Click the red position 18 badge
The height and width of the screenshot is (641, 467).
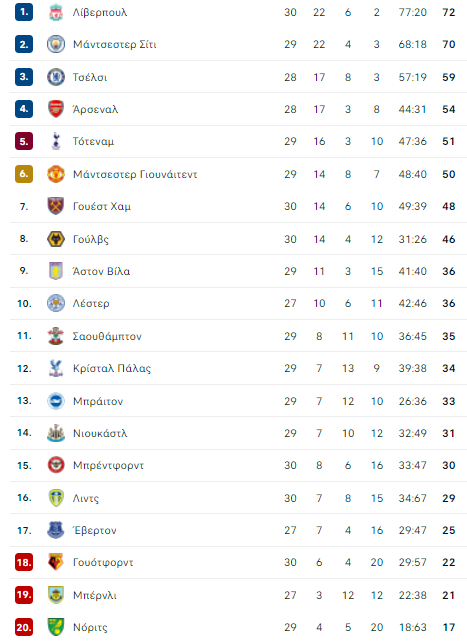[x=24, y=562]
